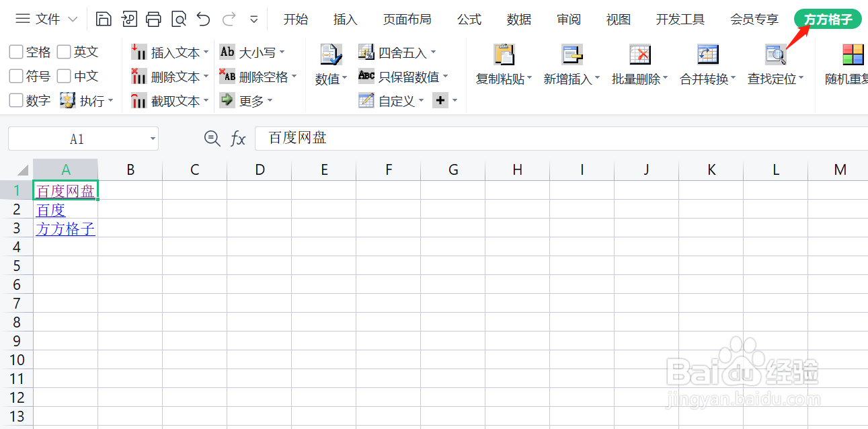Switch to the 数据 tab

tap(519, 19)
